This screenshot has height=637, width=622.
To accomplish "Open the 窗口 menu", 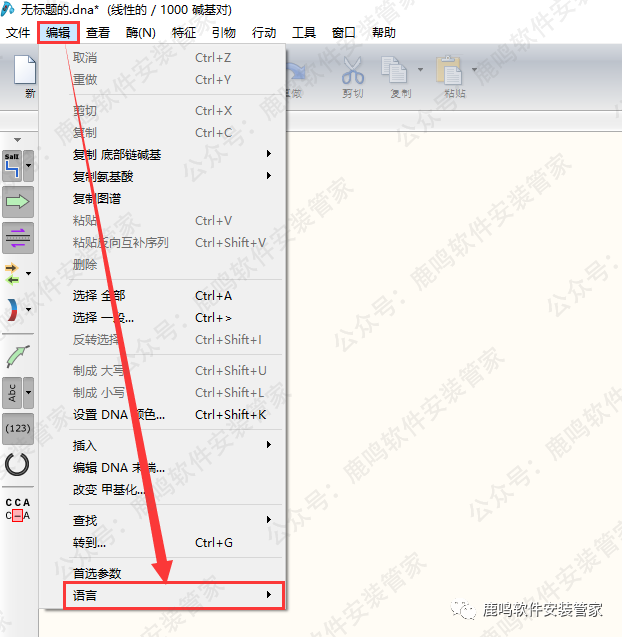I will 344,32.
